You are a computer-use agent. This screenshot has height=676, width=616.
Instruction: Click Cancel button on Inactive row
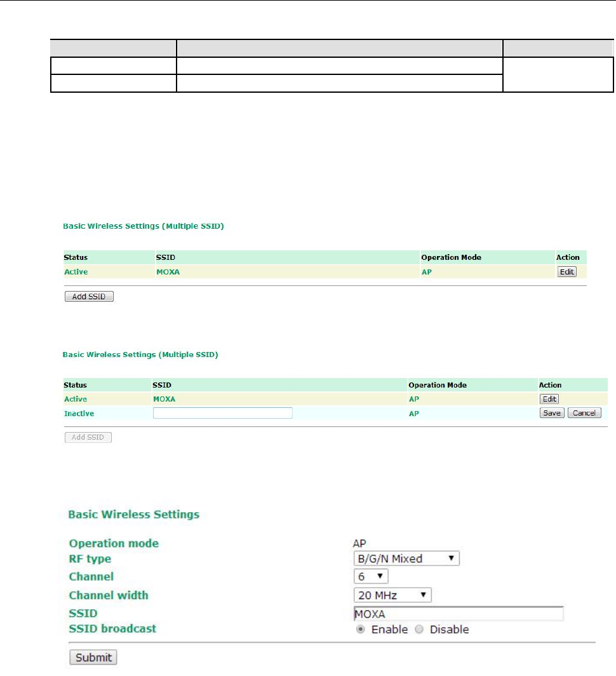click(x=584, y=413)
